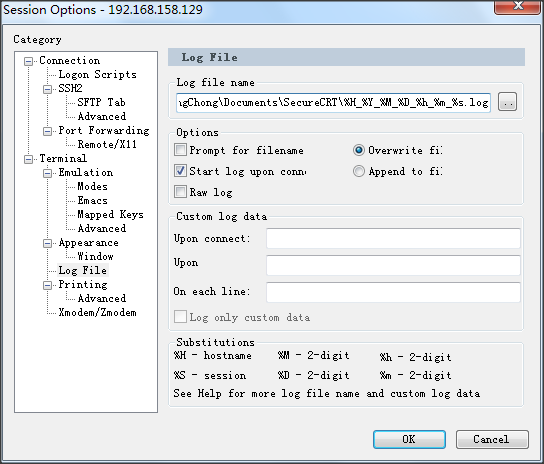544x464 pixels.
Task: Collapse the Port Forwarding node
Action: click(x=48, y=131)
